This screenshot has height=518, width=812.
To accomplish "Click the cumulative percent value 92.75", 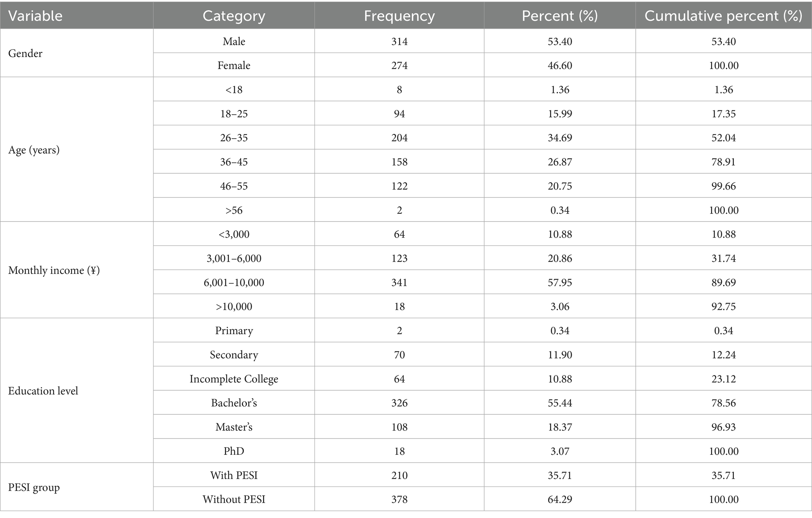I will tap(724, 306).
